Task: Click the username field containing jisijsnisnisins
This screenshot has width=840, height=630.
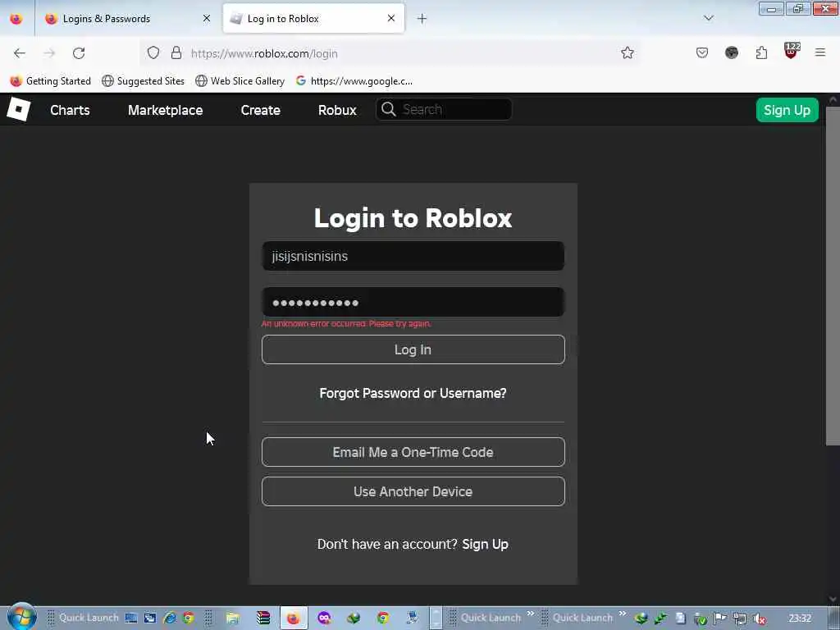Action: click(413, 256)
